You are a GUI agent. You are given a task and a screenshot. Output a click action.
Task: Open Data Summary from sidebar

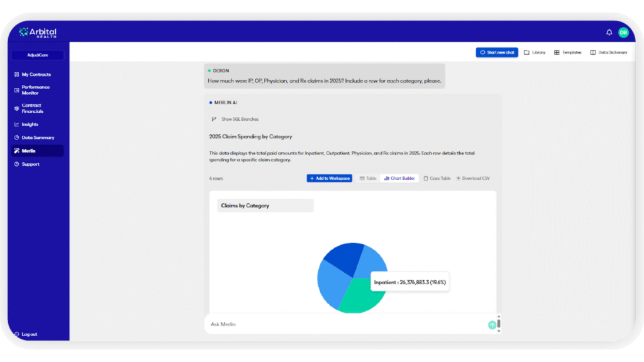click(x=38, y=138)
